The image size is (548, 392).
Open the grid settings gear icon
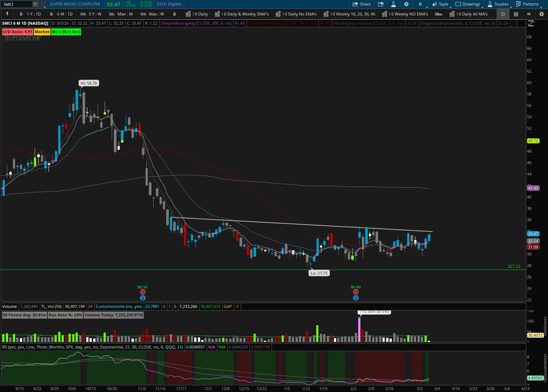point(541,14)
